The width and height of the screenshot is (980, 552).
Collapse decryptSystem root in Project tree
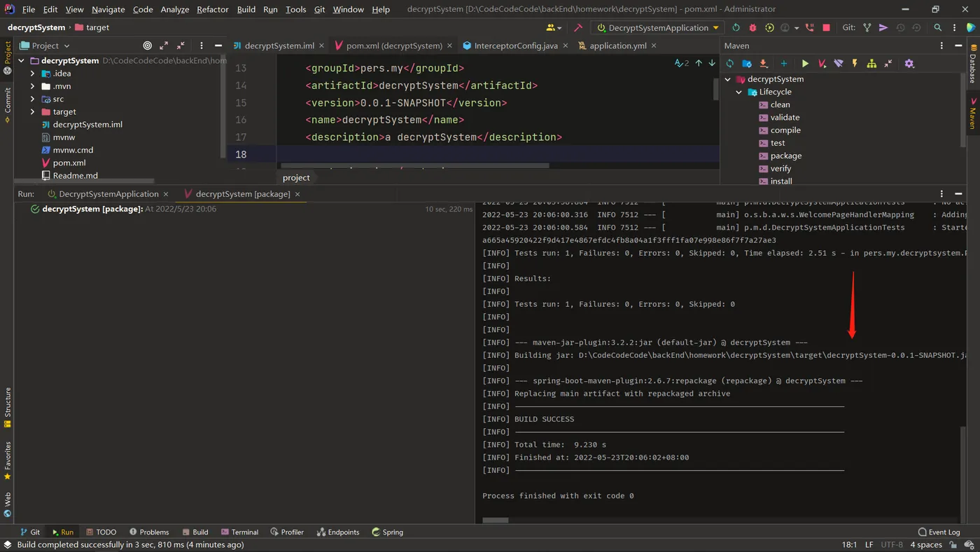click(21, 60)
